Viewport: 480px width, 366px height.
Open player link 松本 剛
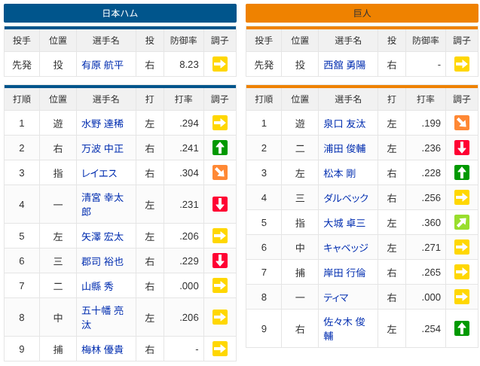339,173
